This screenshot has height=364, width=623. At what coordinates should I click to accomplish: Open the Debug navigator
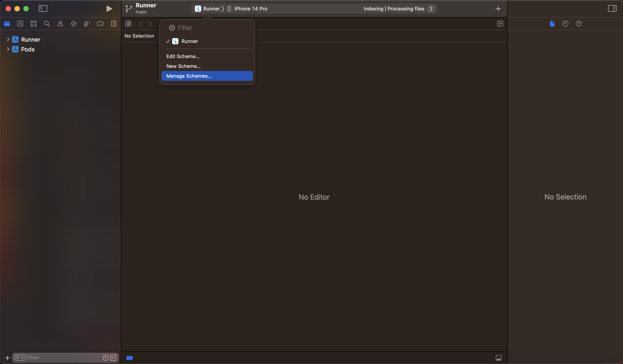click(87, 24)
